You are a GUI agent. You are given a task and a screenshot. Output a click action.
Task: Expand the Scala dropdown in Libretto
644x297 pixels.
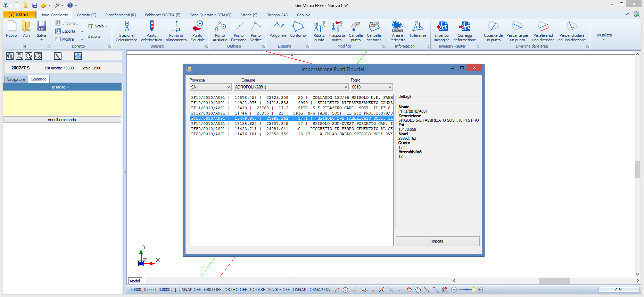pyautogui.click(x=106, y=26)
